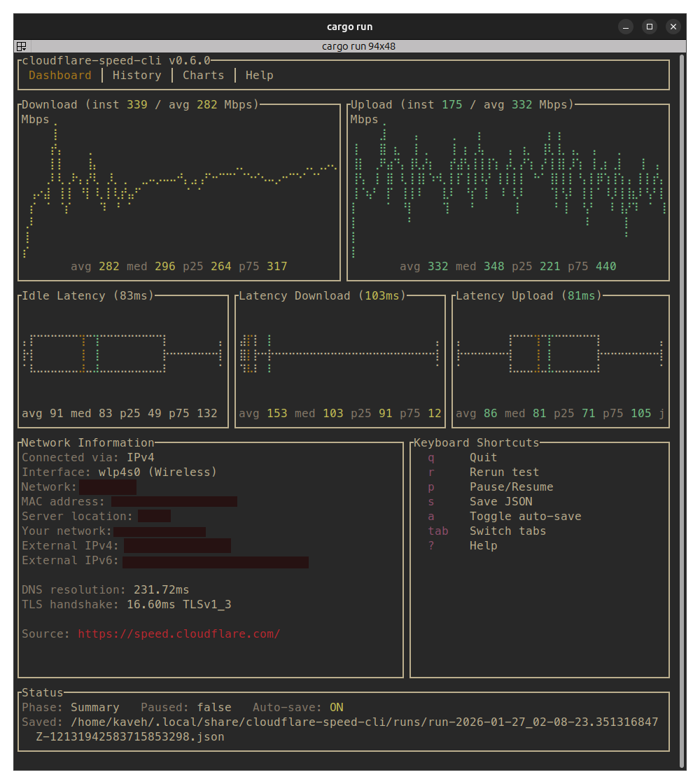Click the terminal split-pane icon with dropdown arrow
Viewport: 700px width, 784px height.
[21, 45]
